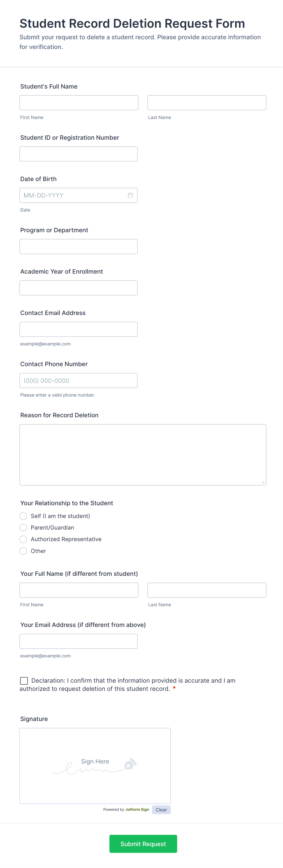283x868 pixels.
Task: Click the Contact Email Address field
Action: click(79, 330)
